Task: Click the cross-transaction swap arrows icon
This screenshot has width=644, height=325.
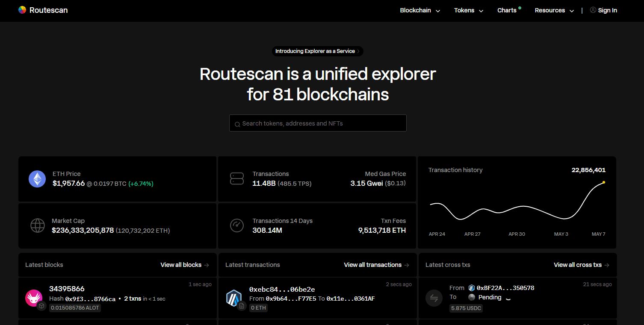Action: (x=434, y=298)
